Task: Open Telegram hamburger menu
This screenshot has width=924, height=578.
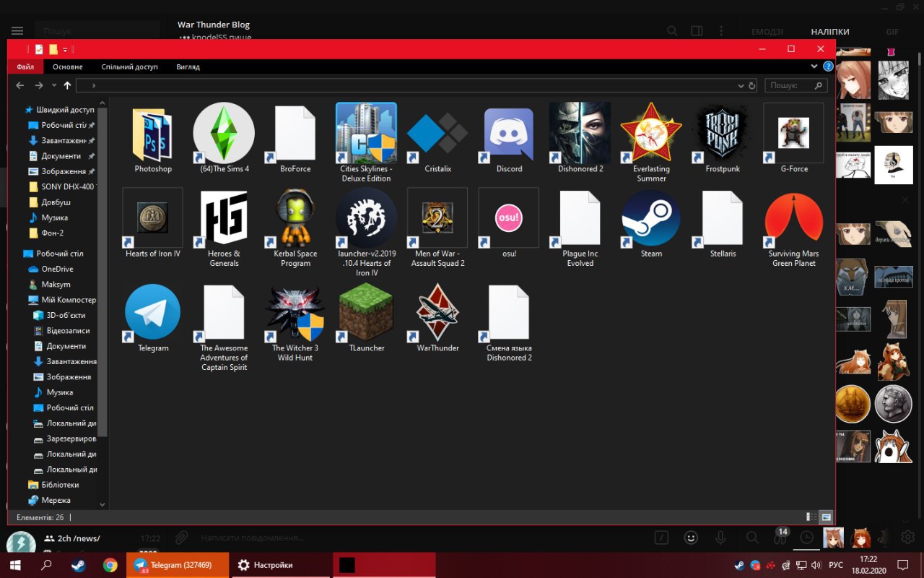Action: [x=17, y=31]
